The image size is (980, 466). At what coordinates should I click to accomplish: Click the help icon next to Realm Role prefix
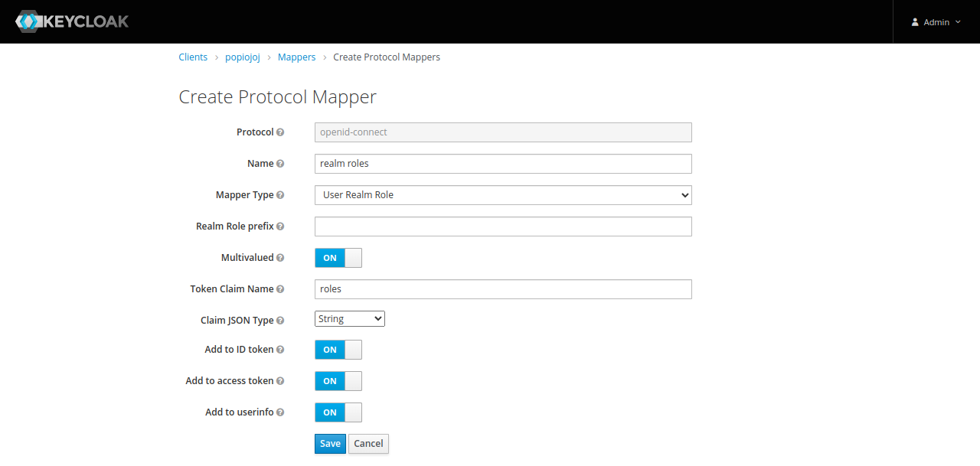pos(281,226)
